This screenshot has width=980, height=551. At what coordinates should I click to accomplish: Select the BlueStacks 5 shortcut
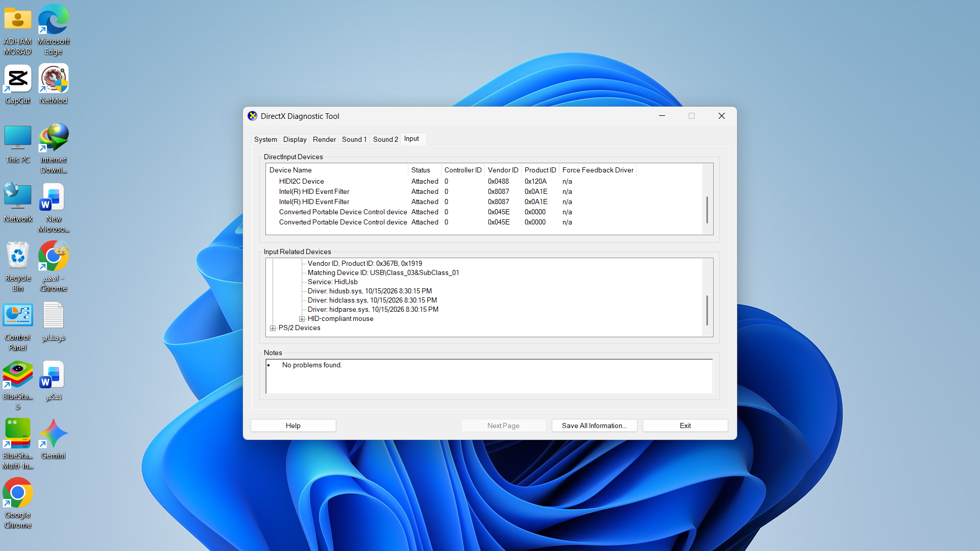pyautogui.click(x=18, y=385)
